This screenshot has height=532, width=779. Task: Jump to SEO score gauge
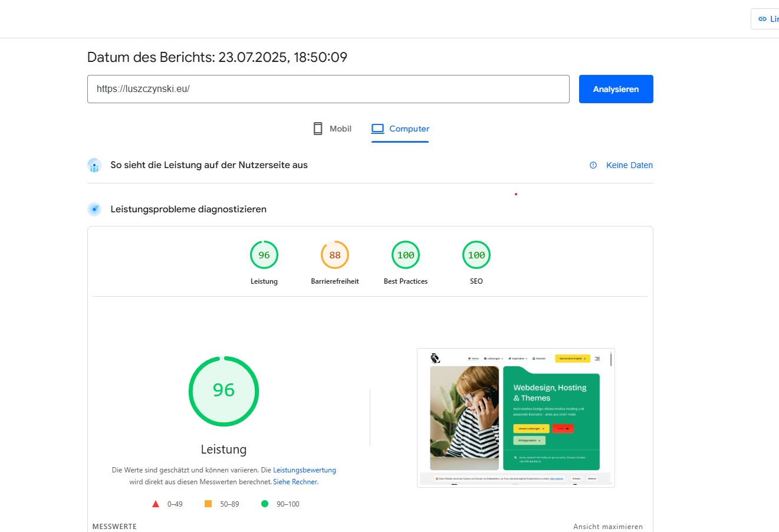[x=476, y=255]
